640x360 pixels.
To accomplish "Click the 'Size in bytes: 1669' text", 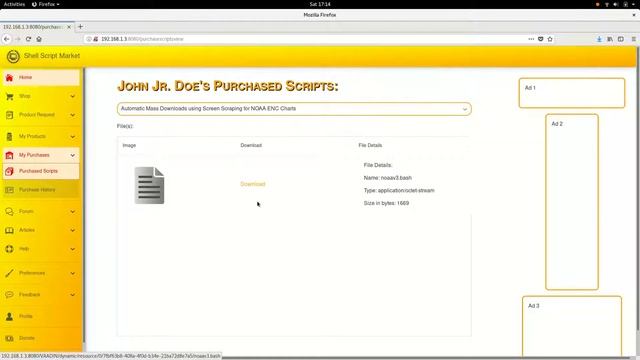I will click(x=386, y=203).
